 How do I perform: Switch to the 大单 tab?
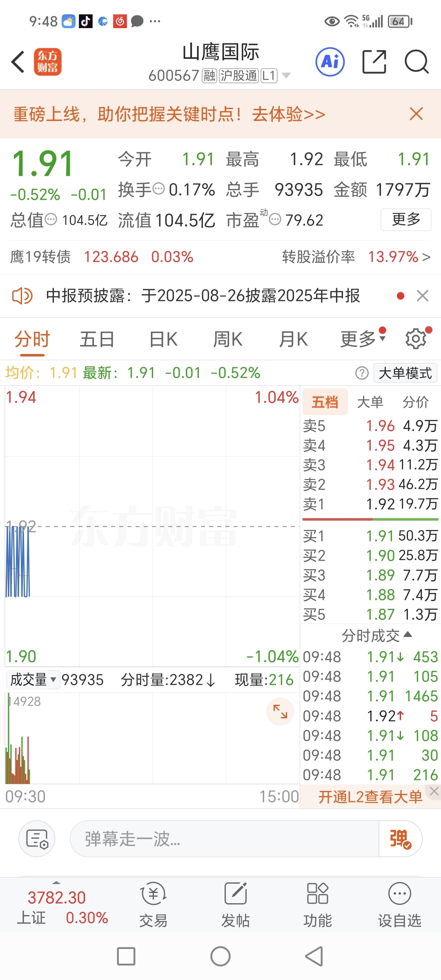point(370,402)
